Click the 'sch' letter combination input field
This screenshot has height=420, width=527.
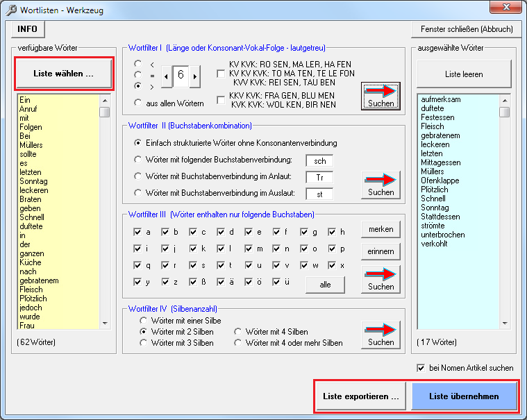[319, 160]
